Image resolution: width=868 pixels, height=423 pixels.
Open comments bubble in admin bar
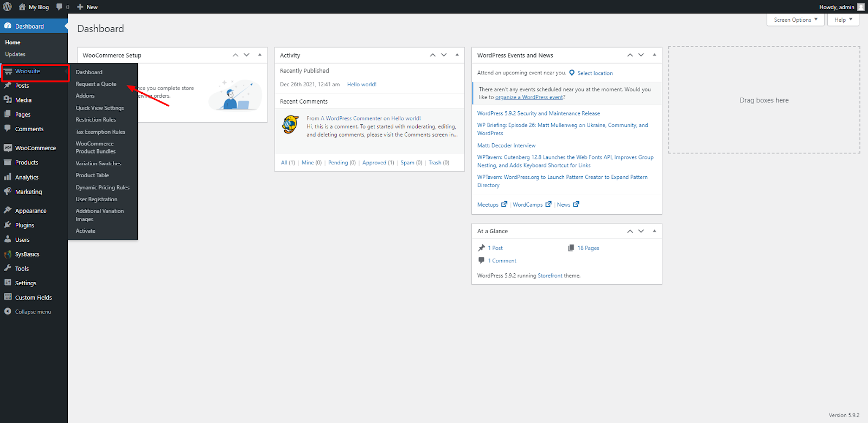(x=60, y=7)
